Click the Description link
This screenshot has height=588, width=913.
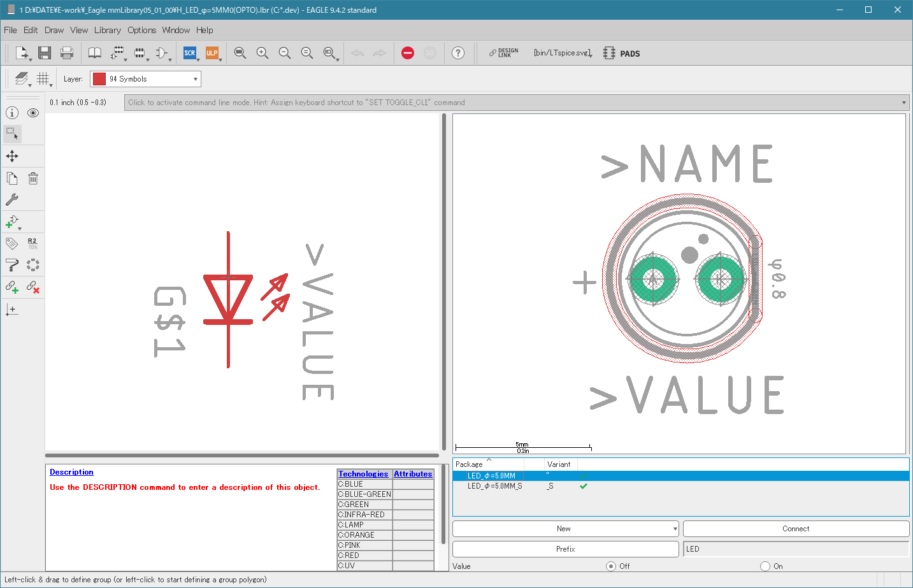71,472
